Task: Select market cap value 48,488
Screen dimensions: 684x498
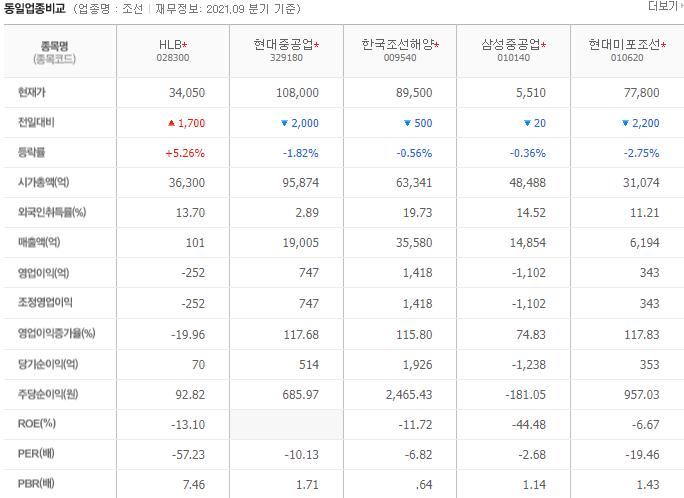Action: (x=528, y=183)
